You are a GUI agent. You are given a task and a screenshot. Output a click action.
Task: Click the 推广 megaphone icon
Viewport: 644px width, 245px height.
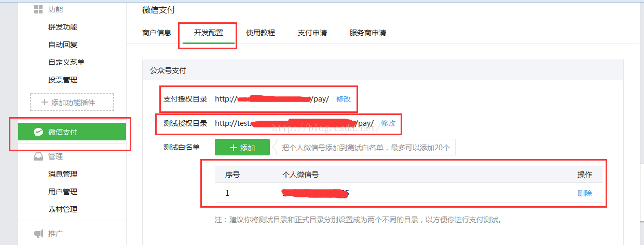pyautogui.click(x=38, y=234)
